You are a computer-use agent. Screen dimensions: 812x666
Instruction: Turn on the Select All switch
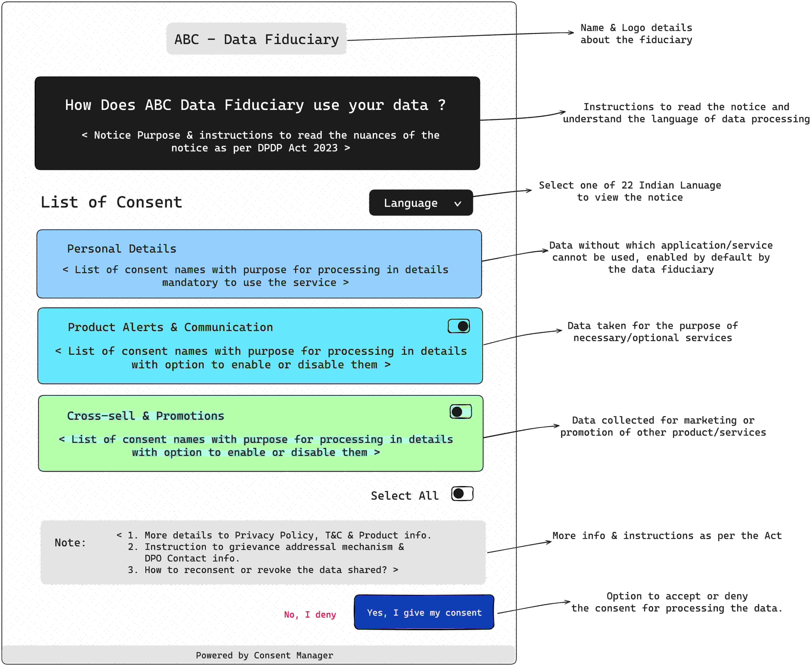462,494
